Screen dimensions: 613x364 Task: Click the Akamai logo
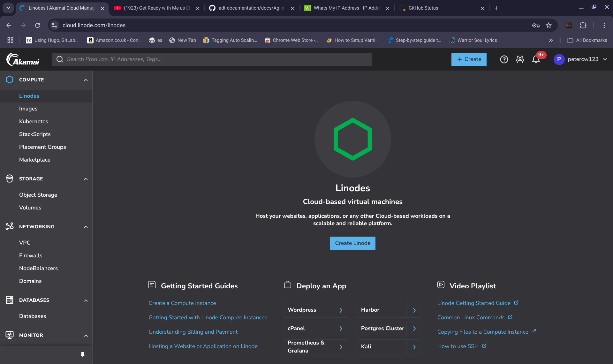[x=23, y=59]
